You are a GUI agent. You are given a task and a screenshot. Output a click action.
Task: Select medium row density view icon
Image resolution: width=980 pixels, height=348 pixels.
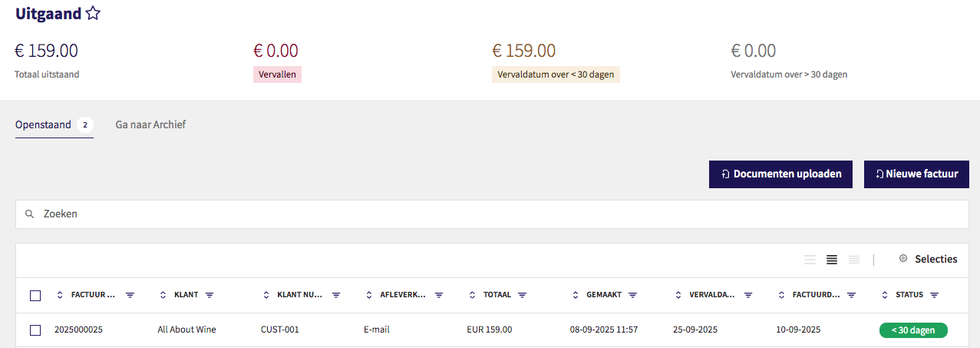831,260
